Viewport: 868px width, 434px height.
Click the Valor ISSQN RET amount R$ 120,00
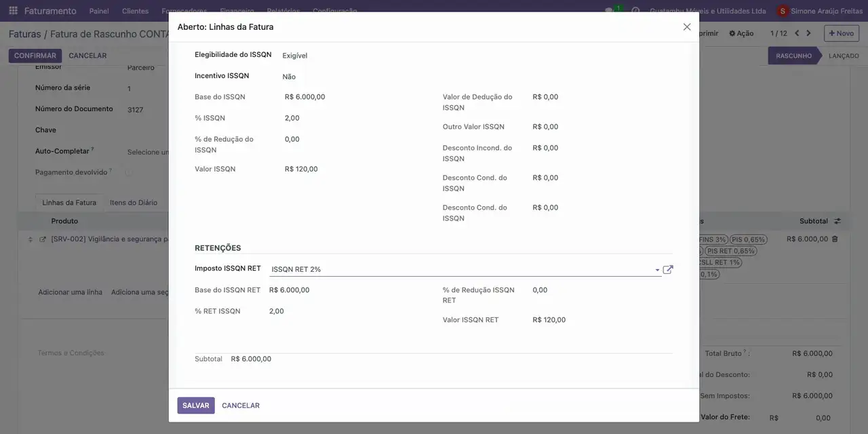(x=549, y=320)
